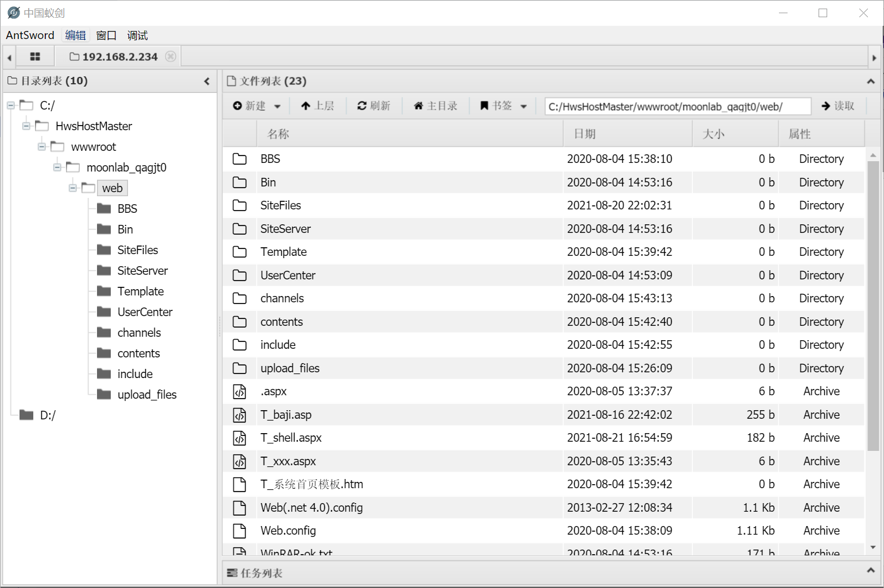Sort by the 名称 column header
Screen dimensions: 884x588
[x=409, y=134]
